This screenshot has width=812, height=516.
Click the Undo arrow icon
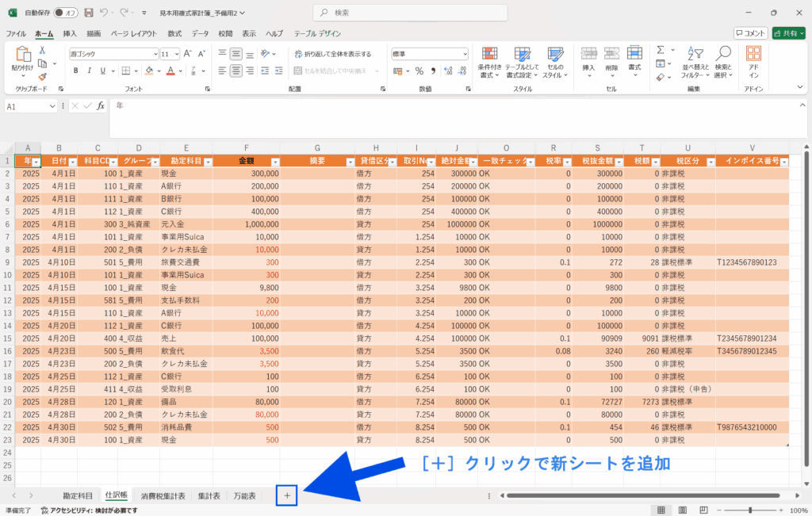[x=104, y=13]
